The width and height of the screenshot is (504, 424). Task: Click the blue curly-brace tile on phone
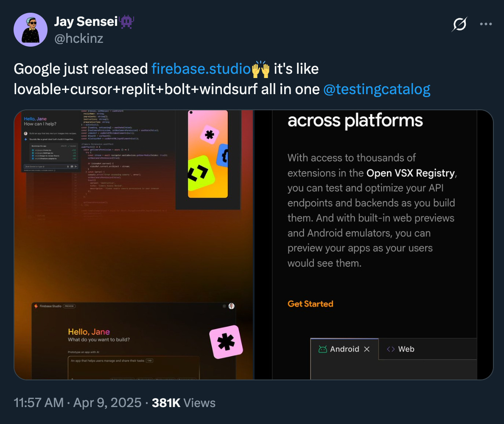(x=223, y=156)
